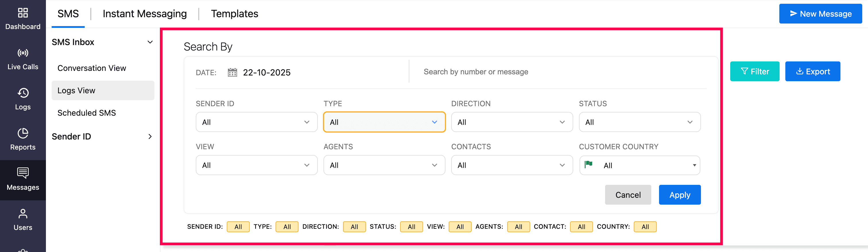Open the Direction filter dropdown
This screenshot has width=868, height=252.
512,122
